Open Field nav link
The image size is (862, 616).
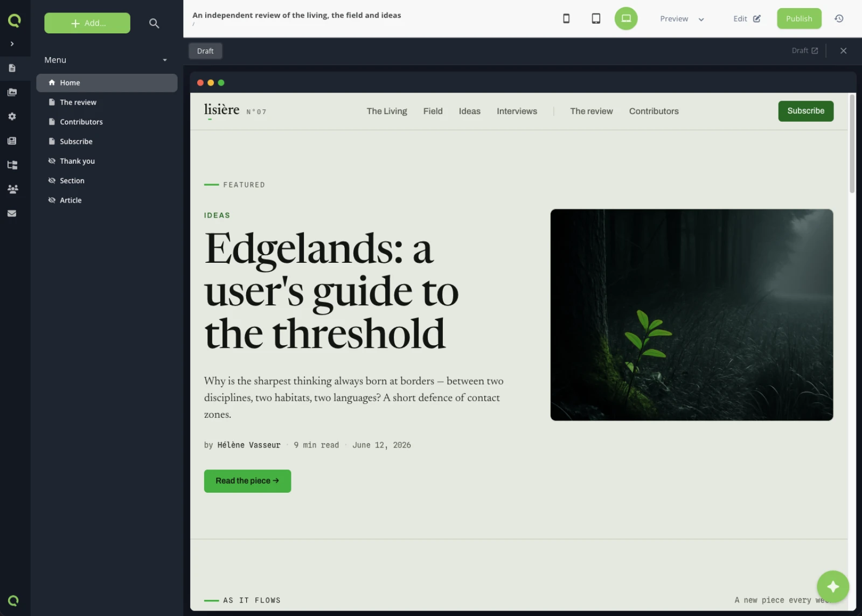433,111
